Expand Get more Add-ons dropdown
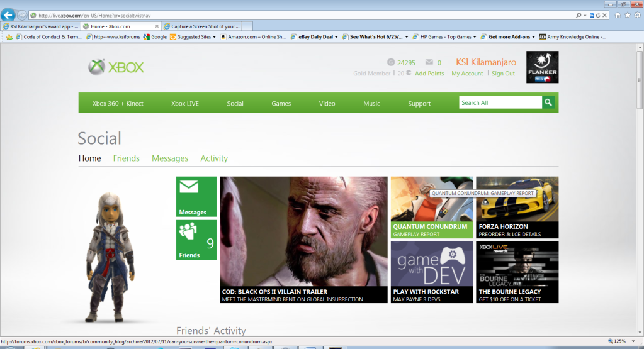644x349 pixels. (533, 37)
